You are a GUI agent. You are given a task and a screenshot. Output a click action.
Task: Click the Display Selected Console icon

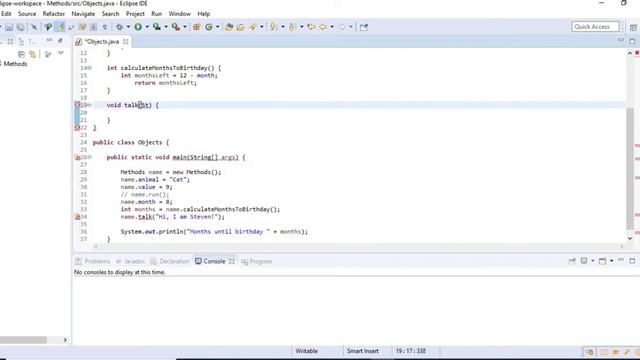(x=584, y=261)
